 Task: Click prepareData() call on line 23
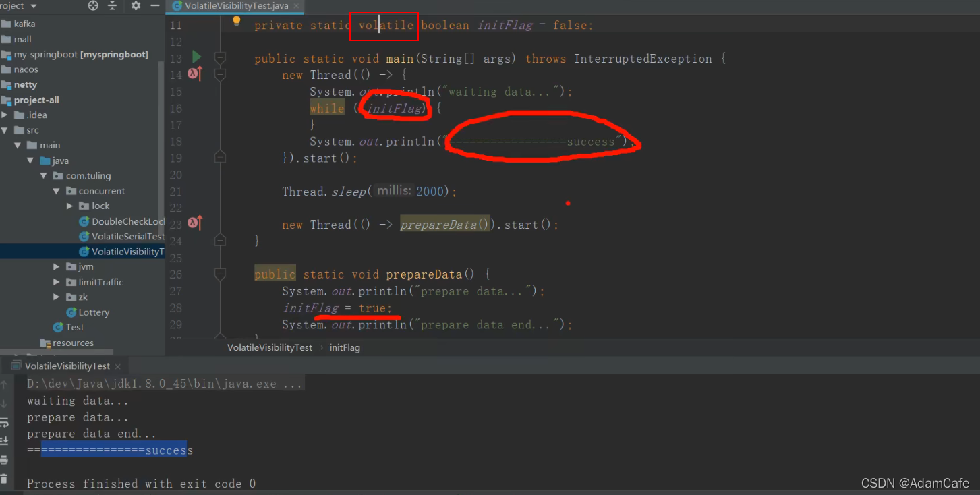[444, 225]
